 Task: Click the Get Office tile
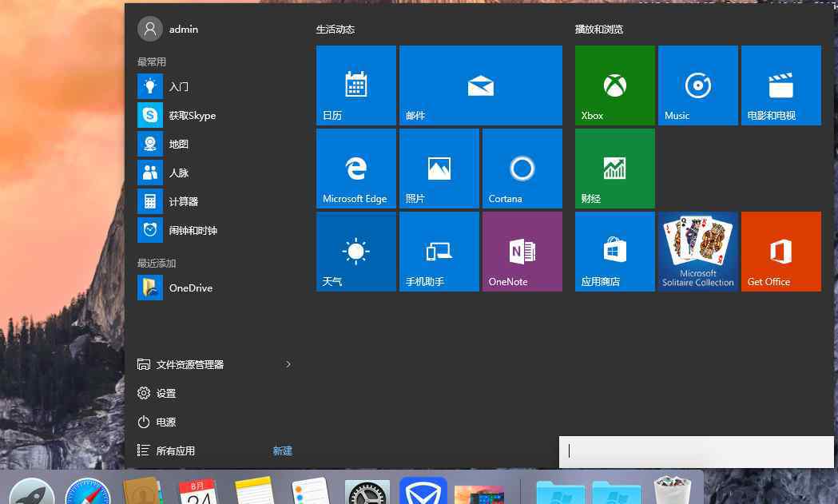click(x=780, y=252)
